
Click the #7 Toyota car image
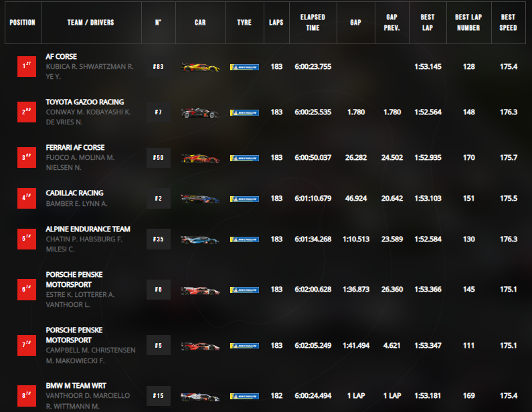[200, 112]
